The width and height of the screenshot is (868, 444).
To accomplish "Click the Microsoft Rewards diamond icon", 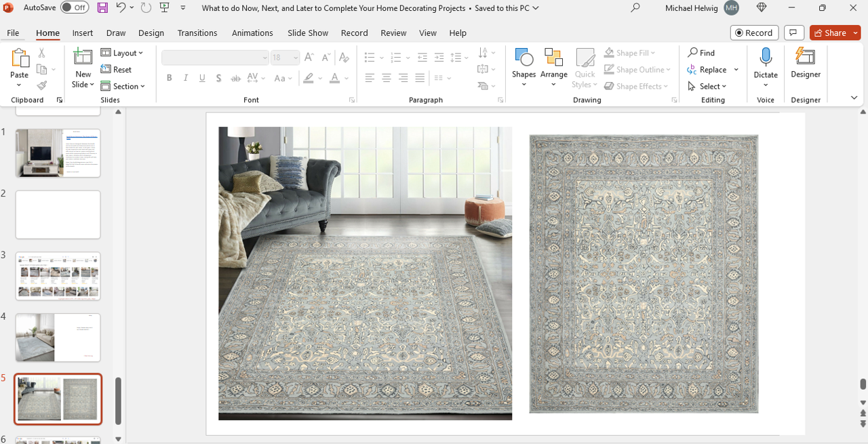I will [761, 8].
